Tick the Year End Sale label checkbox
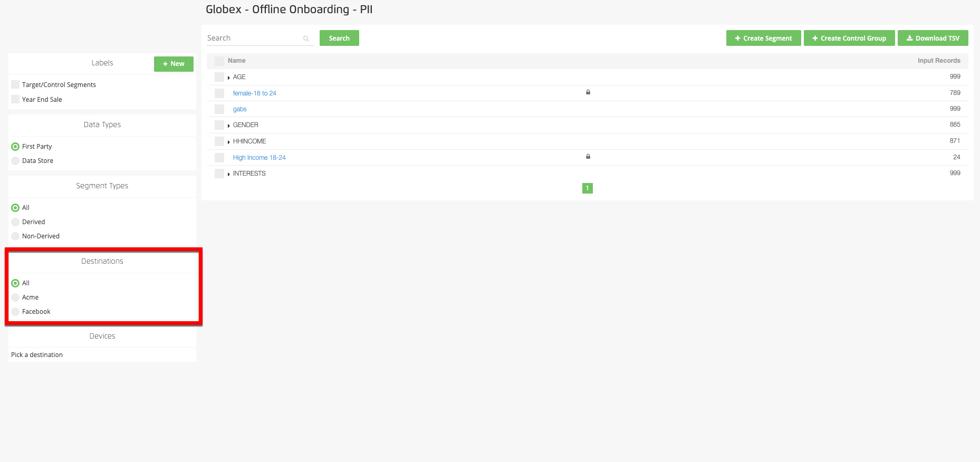The width and height of the screenshot is (980, 462). coord(15,99)
